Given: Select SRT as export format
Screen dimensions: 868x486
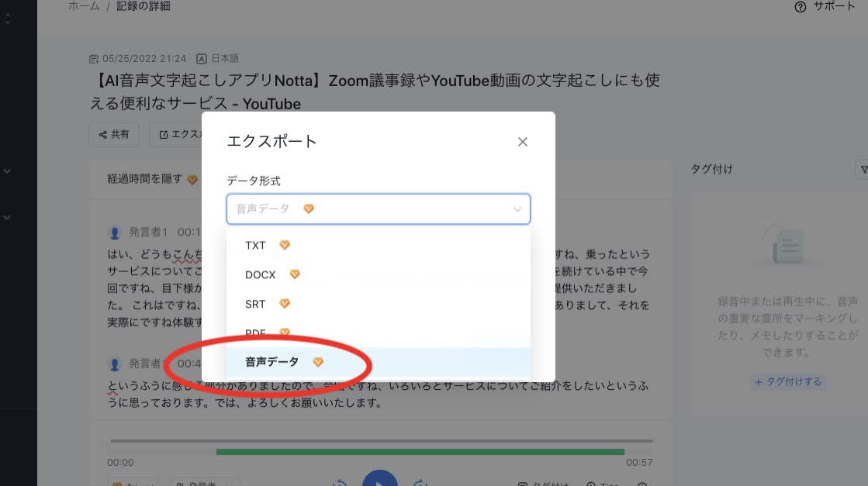Looking at the screenshot, I should (378, 304).
